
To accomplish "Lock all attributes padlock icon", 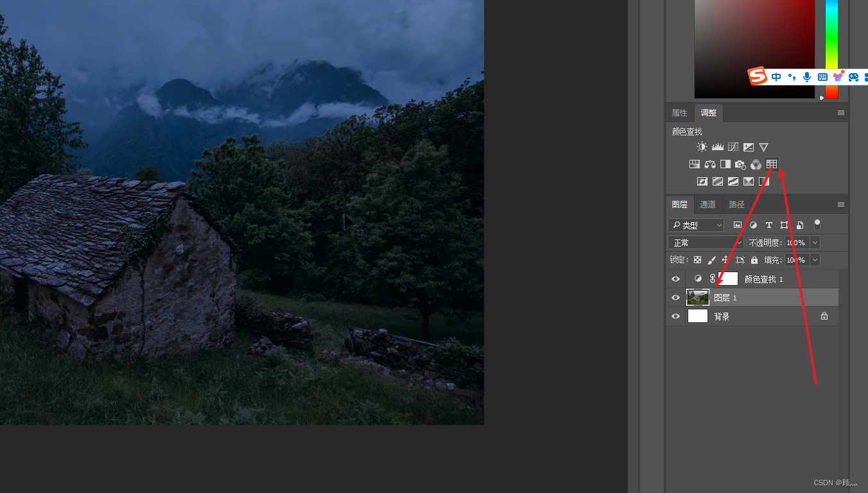I will pos(754,260).
